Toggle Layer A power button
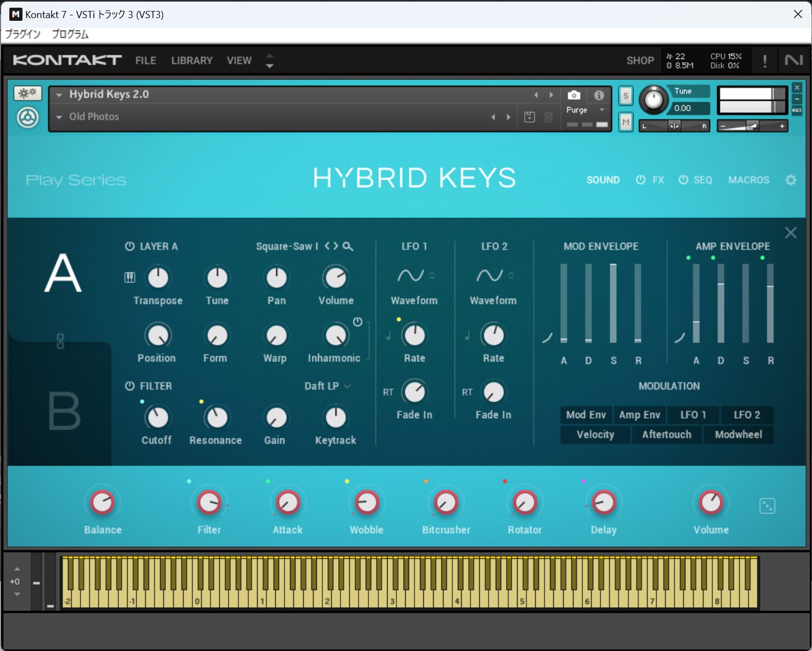The width and height of the screenshot is (812, 651). coord(129,247)
